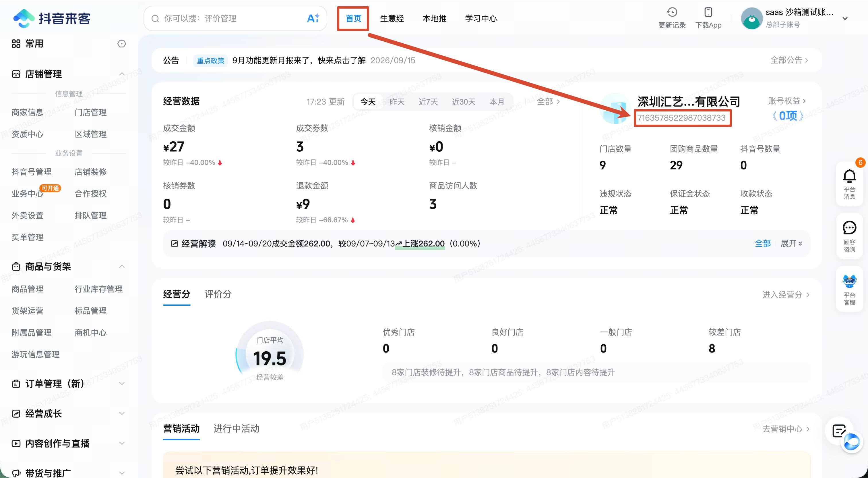
Task: Open 顾客咨询 chat bubble
Action: tap(849, 228)
